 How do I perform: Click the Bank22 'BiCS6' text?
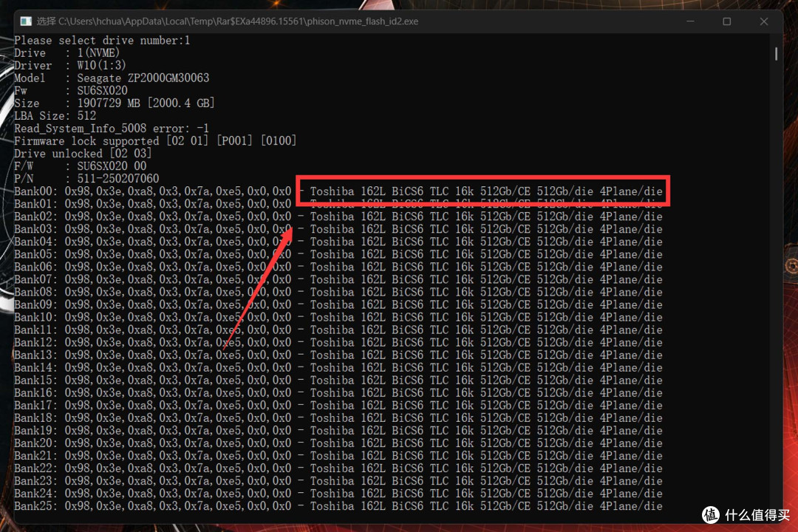[x=407, y=468]
